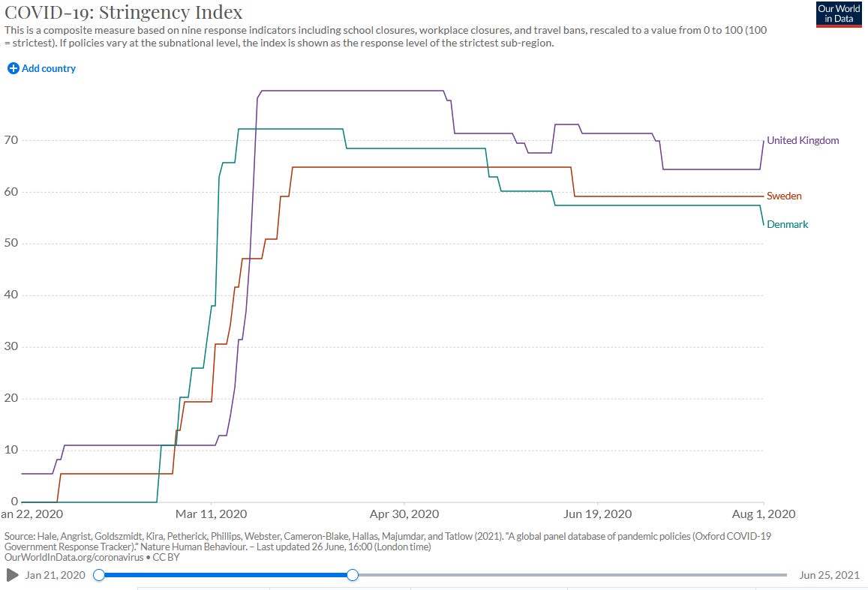The width and height of the screenshot is (868, 590).
Task: Click the CC BY license text
Action: coord(166,557)
